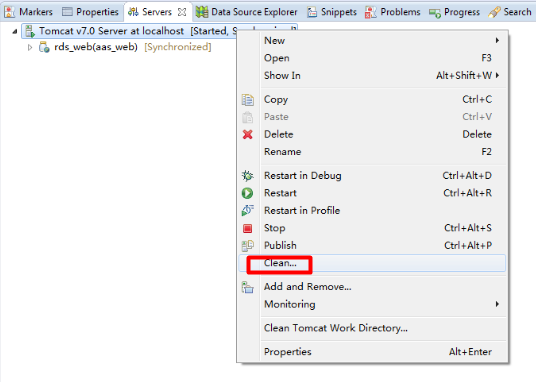Click the Snippets tab icon
Image resolution: width=536 pixels, height=382 pixels.
click(312, 12)
